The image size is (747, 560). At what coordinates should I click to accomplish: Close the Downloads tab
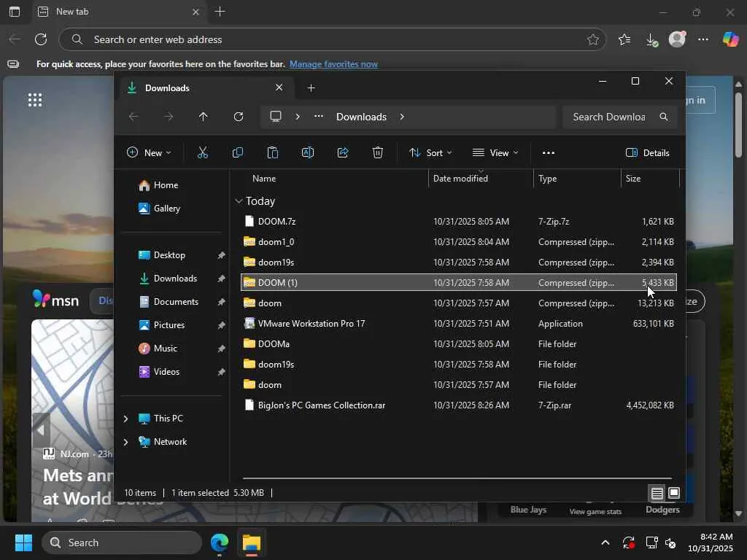(x=279, y=87)
